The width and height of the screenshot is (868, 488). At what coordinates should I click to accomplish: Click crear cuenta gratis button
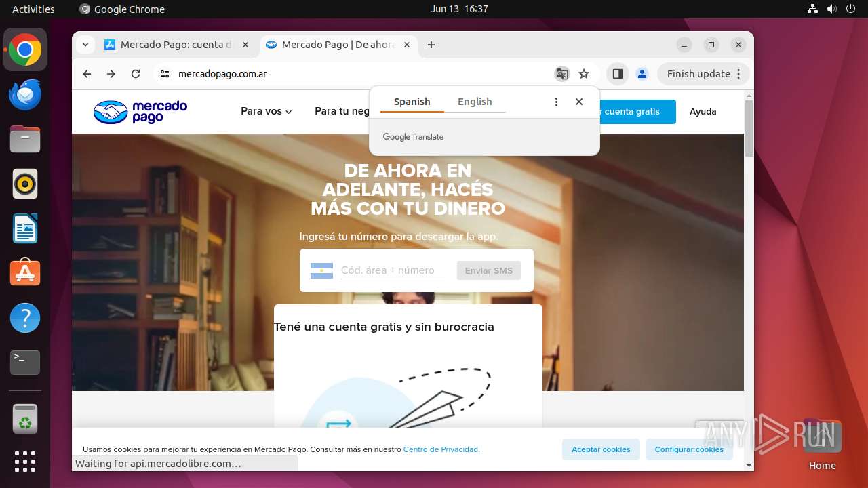(637, 112)
